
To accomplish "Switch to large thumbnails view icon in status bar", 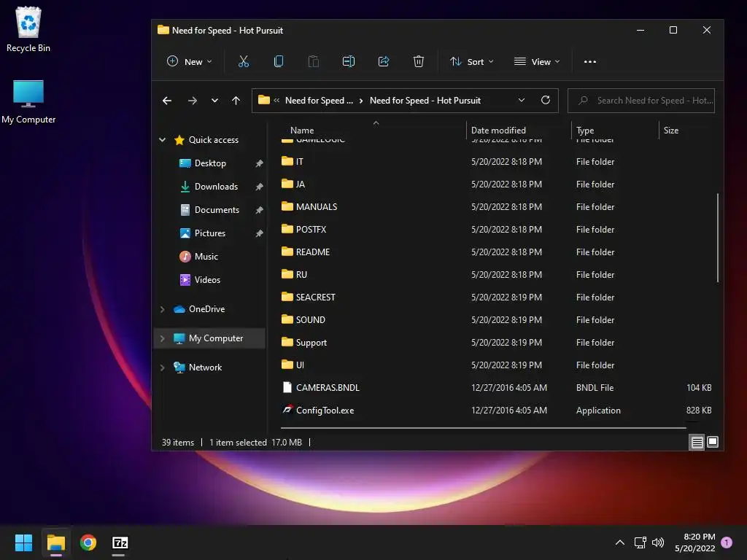I will point(713,442).
